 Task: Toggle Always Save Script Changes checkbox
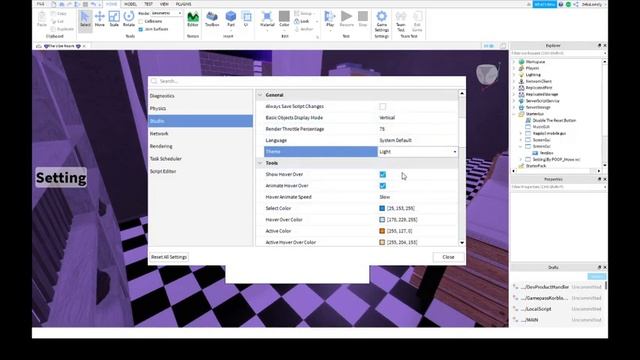click(382, 107)
